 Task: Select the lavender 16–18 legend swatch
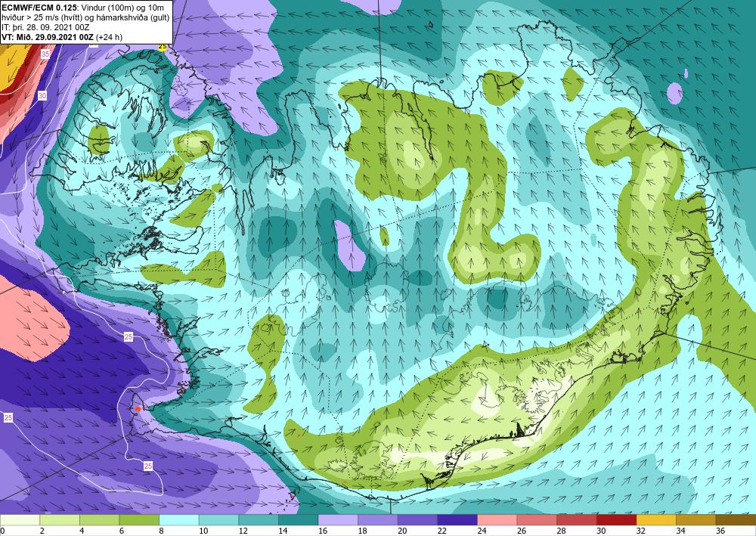tap(339, 520)
